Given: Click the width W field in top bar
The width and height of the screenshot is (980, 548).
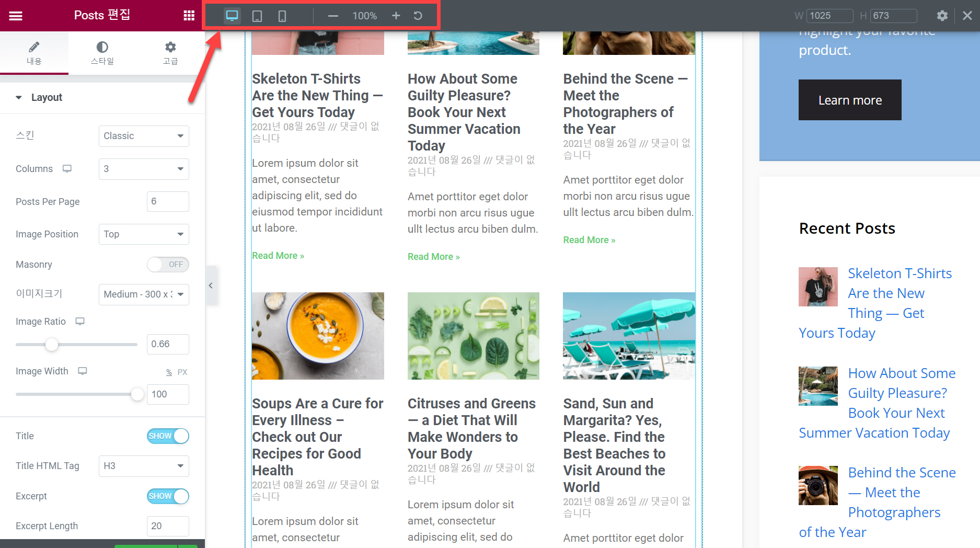Looking at the screenshot, I should [x=830, y=16].
